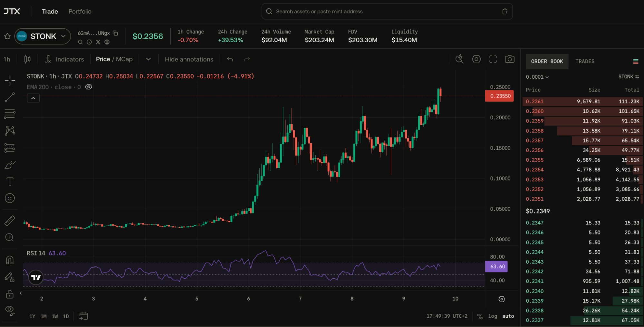This screenshot has height=327, width=644.
Task: Select the ruler measure tool
Action: click(10, 221)
